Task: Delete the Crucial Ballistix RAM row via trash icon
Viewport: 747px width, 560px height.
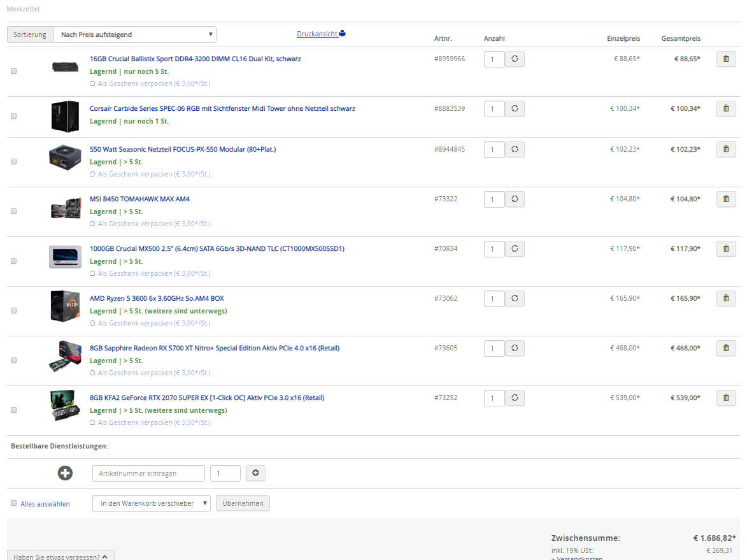Action: click(x=726, y=59)
